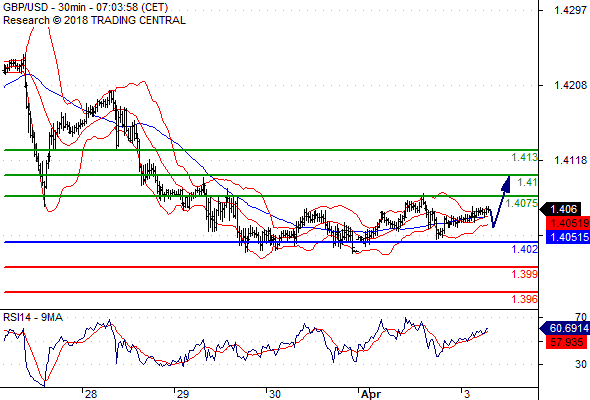Click the 30 date axis label

point(275,394)
